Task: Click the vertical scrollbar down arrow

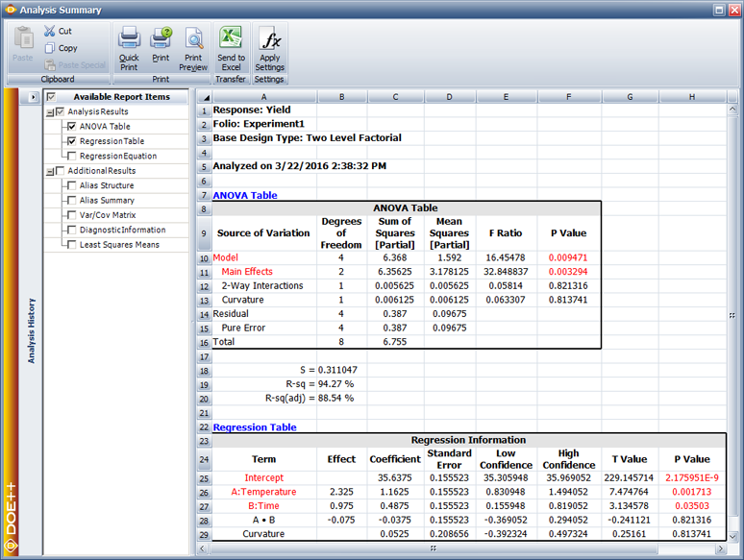Action: click(x=732, y=536)
